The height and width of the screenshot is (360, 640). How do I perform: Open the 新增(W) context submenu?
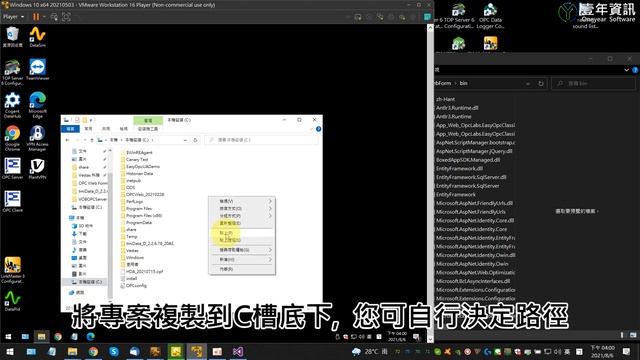pos(242,260)
